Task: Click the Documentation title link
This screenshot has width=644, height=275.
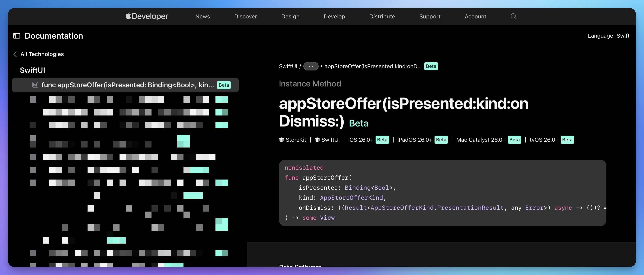Action: (x=54, y=36)
